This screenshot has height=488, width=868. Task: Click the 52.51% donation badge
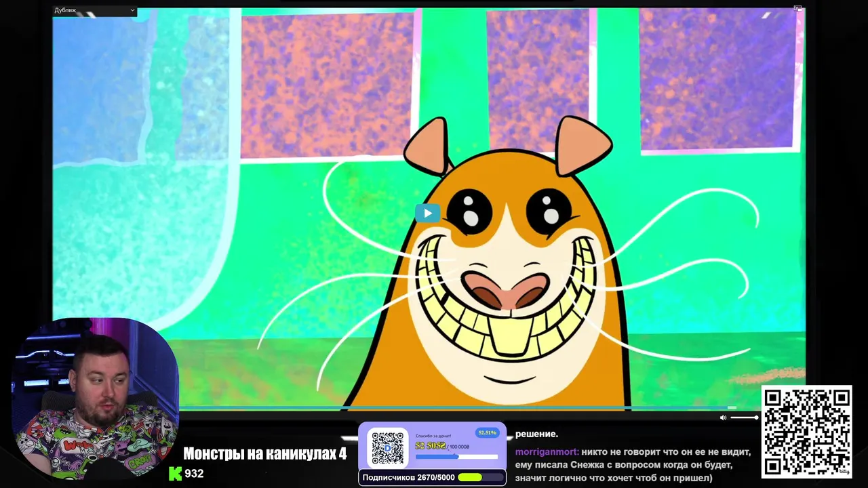click(487, 432)
